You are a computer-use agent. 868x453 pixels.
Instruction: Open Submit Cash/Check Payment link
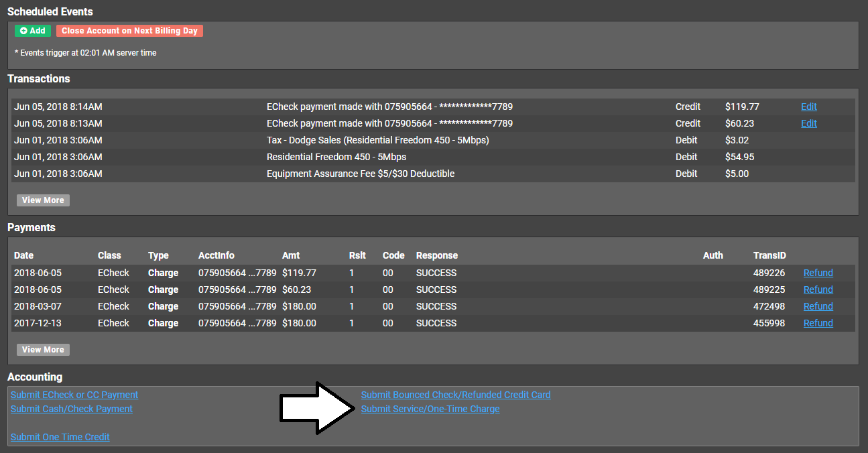coord(72,409)
